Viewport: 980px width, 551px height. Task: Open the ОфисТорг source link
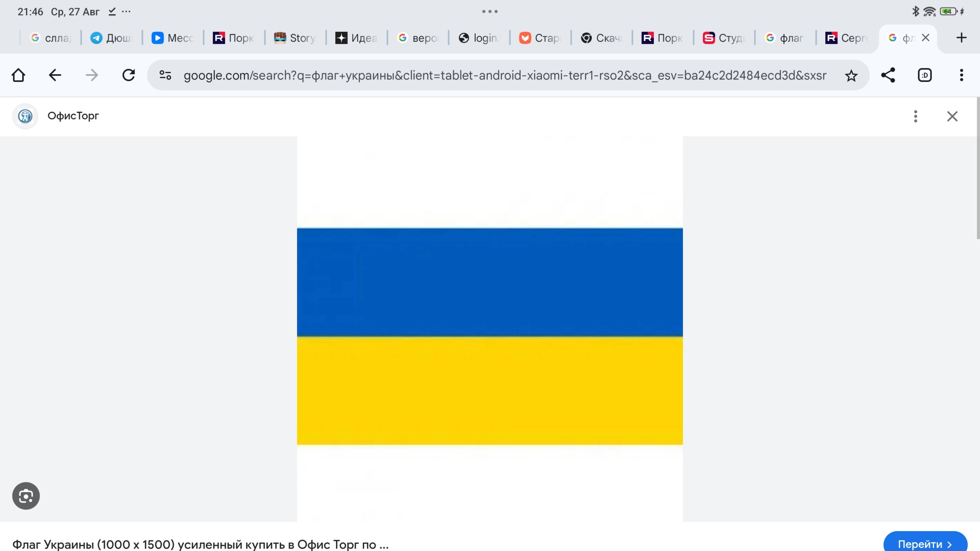[x=72, y=116]
